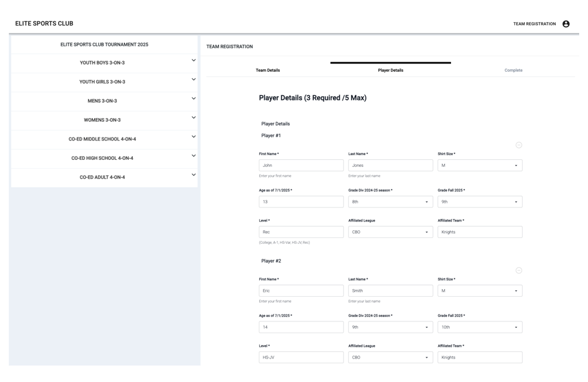Expand Youth Girls 3-on-3 section
Screen dimensions: 588x382
193,80
